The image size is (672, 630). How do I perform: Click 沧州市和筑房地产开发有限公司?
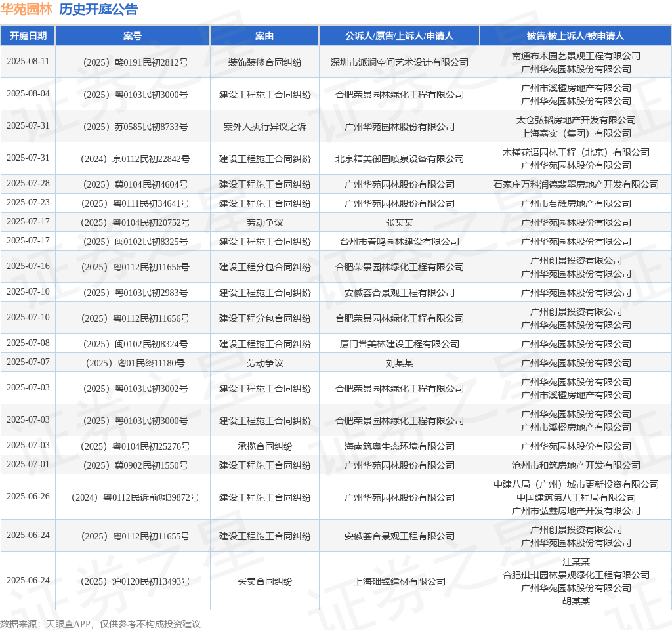(x=576, y=465)
